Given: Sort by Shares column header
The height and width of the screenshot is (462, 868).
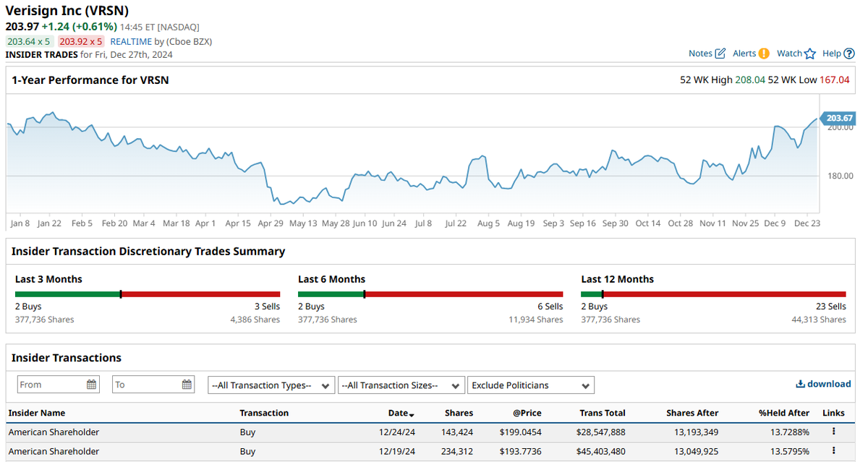Looking at the screenshot, I should coord(459,413).
